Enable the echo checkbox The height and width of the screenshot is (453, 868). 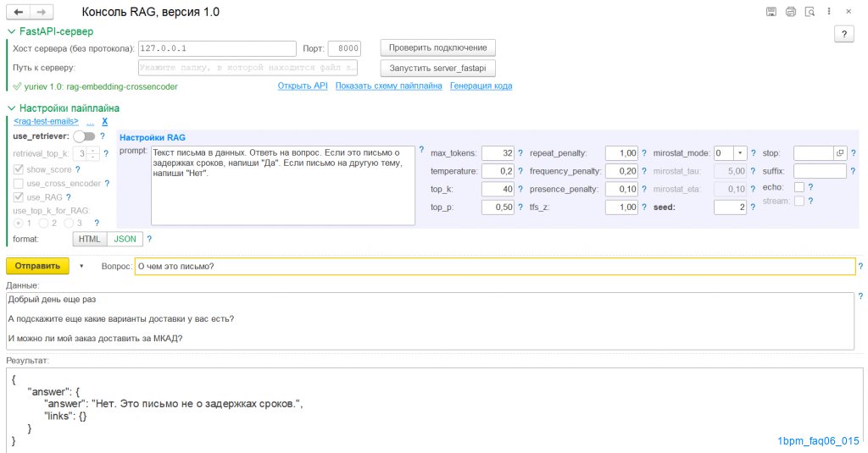tap(798, 187)
